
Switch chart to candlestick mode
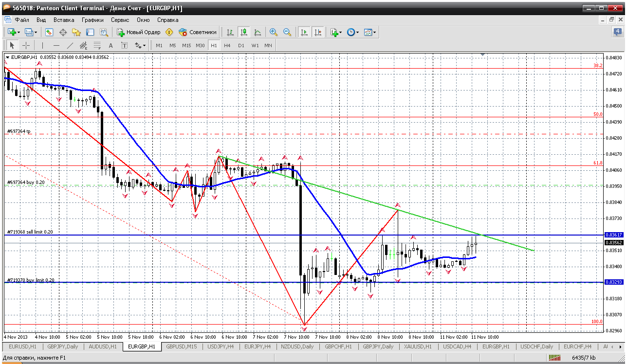pyautogui.click(x=244, y=32)
